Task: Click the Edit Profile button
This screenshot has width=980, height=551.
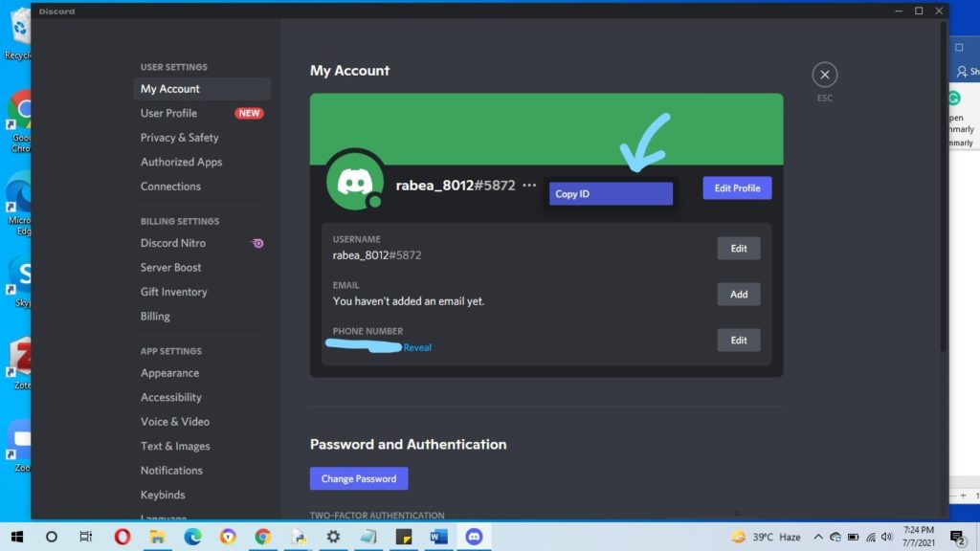Action: (x=737, y=188)
